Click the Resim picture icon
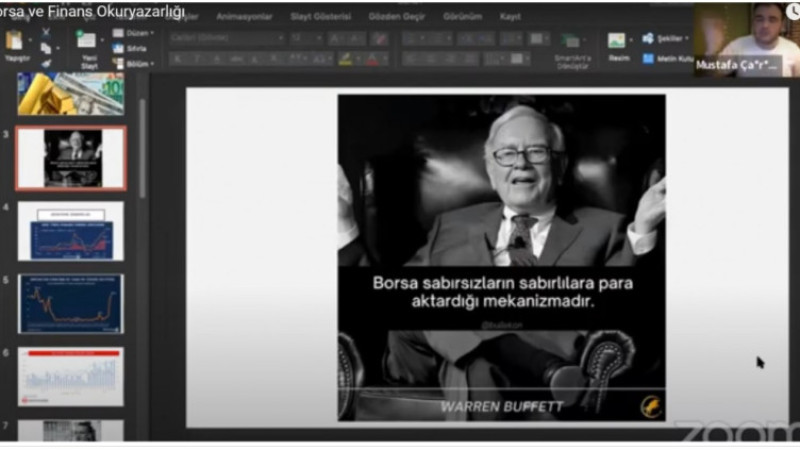 click(x=616, y=40)
